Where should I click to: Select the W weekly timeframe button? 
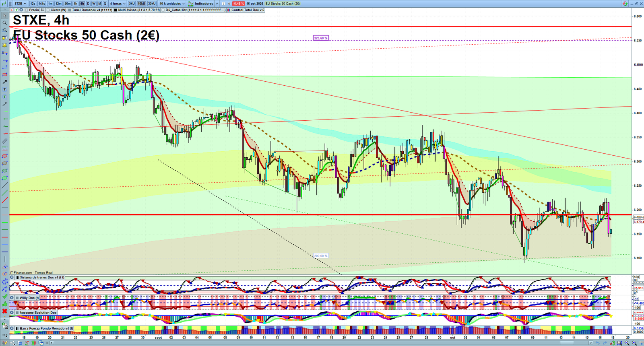pos(94,4)
